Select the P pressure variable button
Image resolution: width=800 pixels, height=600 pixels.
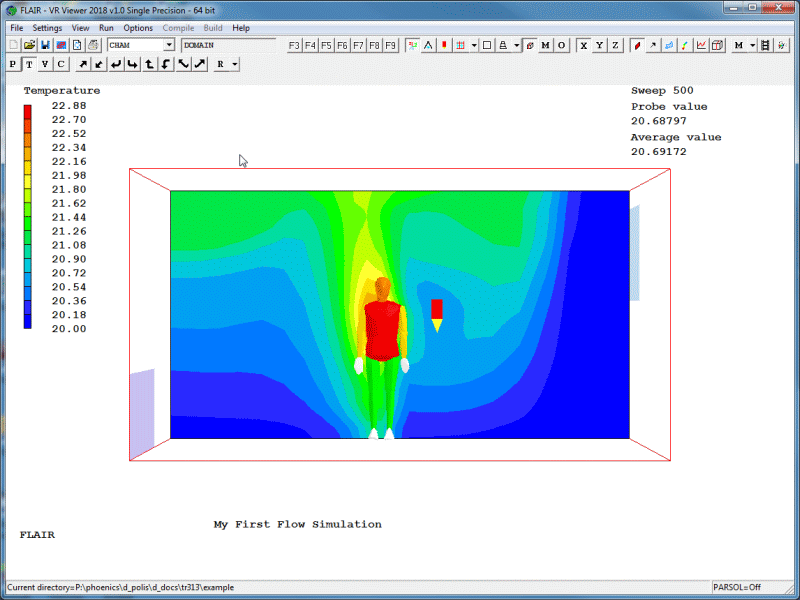pyautogui.click(x=13, y=64)
